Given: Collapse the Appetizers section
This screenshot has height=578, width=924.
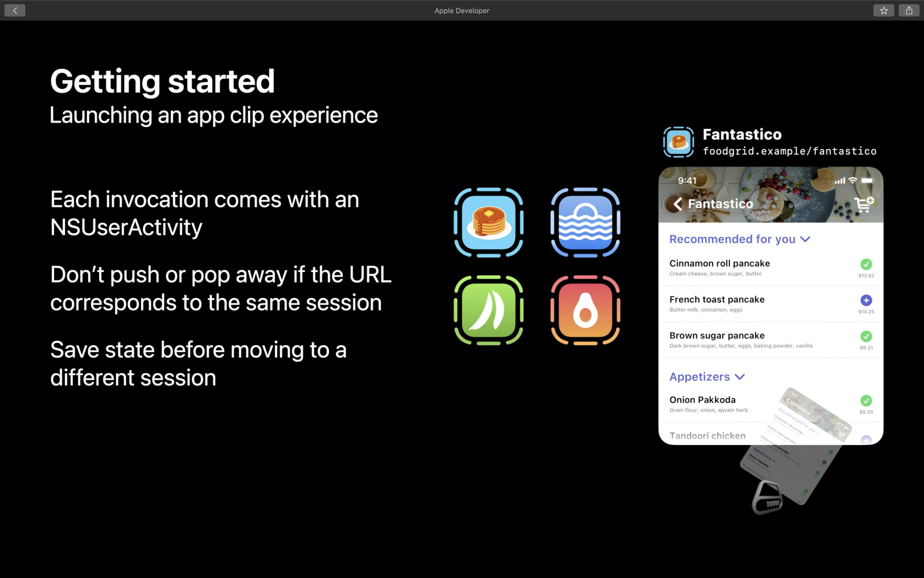Looking at the screenshot, I should click(x=739, y=377).
